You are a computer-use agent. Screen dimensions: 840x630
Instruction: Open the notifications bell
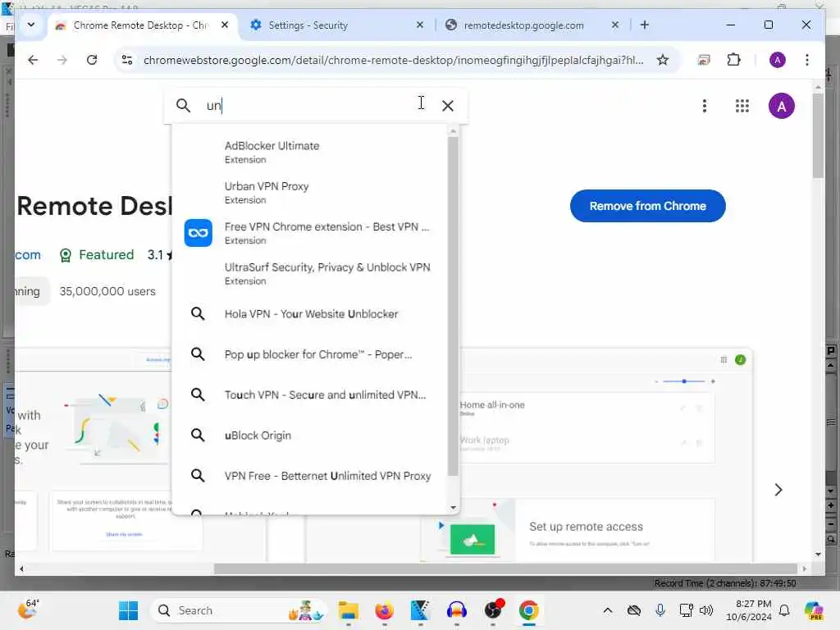pyautogui.click(x=784, y=610)
